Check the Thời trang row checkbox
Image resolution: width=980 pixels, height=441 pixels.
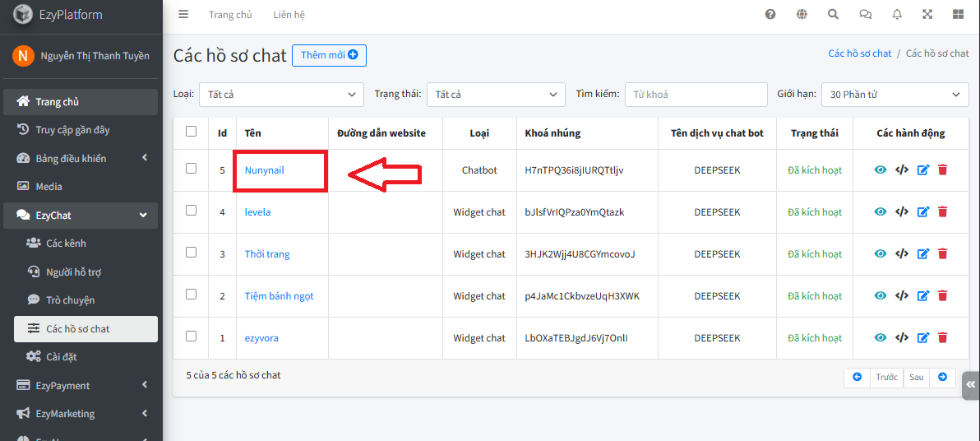192,253
